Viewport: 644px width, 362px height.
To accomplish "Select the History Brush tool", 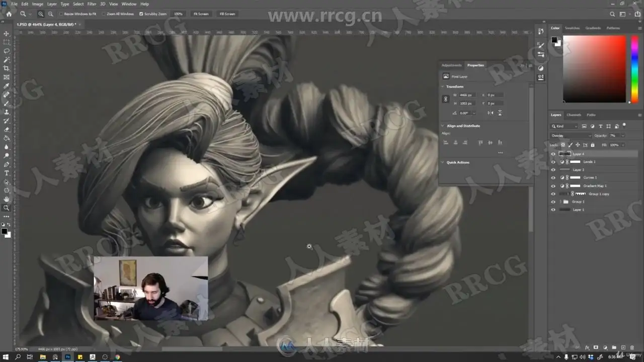I will [7, 121].
